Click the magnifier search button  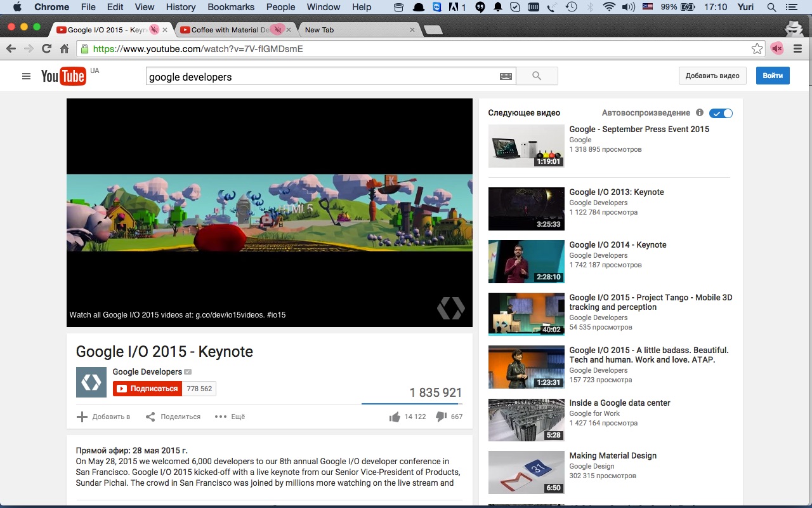pos(537,76)
